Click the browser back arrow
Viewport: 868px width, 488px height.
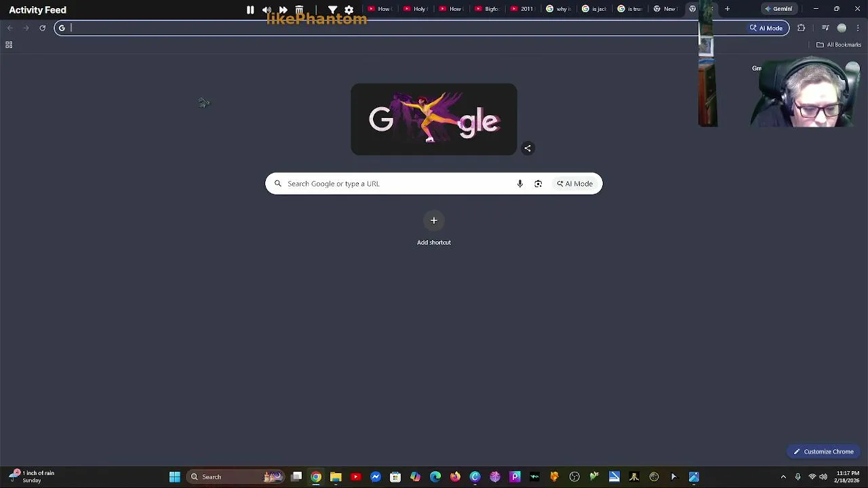10,28
